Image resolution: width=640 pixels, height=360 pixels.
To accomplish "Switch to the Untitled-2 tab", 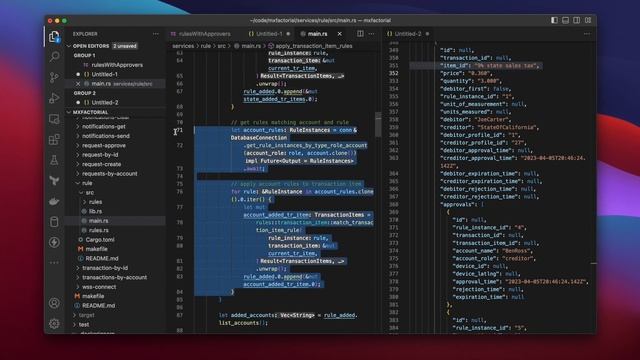I will pyautogui.click(x=408, y=34).
